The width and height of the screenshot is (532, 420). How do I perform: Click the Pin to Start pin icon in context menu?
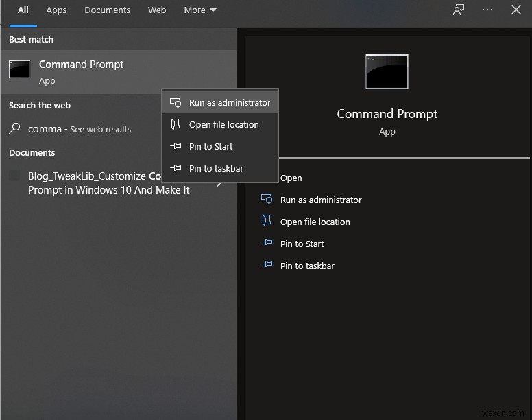click(x=176, y=146)
